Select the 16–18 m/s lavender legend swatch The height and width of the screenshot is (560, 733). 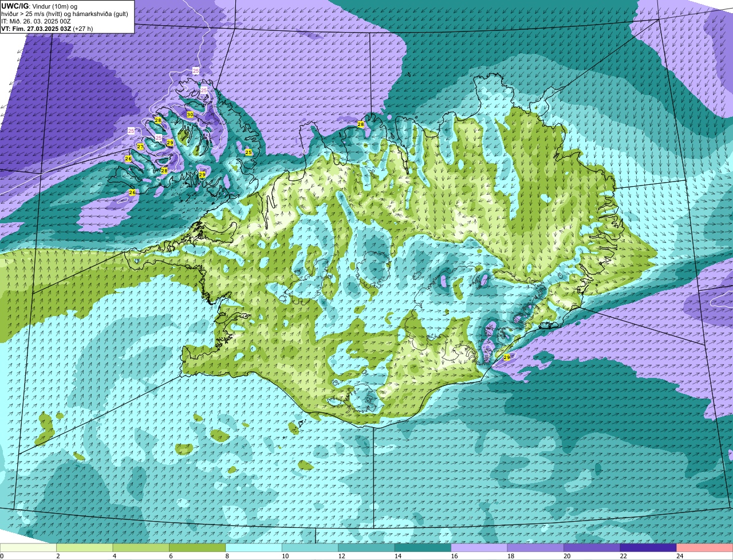pos(479,547)
